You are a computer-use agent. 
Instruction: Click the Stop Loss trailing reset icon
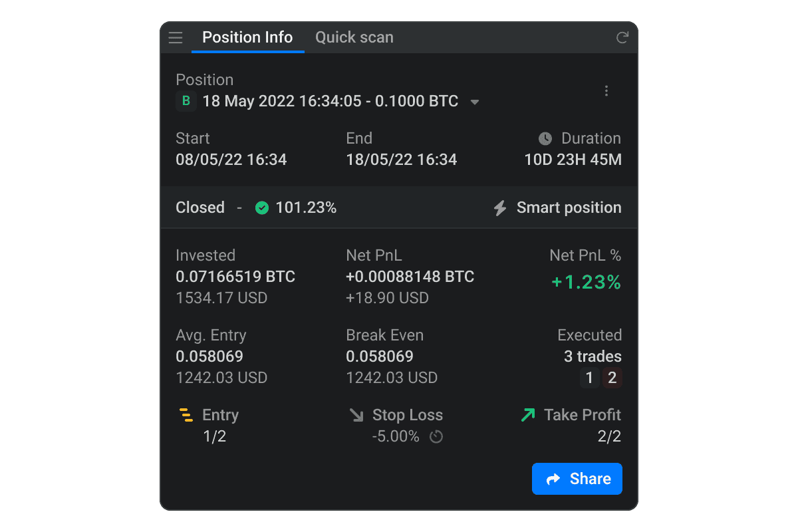pos(436,437)
